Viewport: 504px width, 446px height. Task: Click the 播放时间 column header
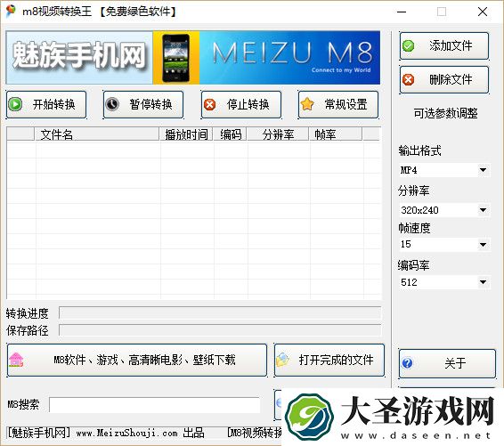pyautogui.click(x=186, y=134)
